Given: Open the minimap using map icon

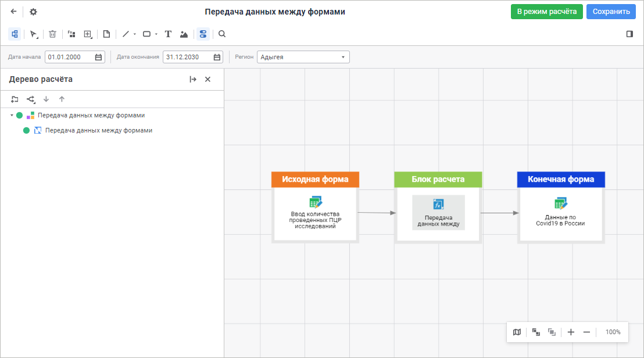Looking at the screenshot, I should 517,332.
